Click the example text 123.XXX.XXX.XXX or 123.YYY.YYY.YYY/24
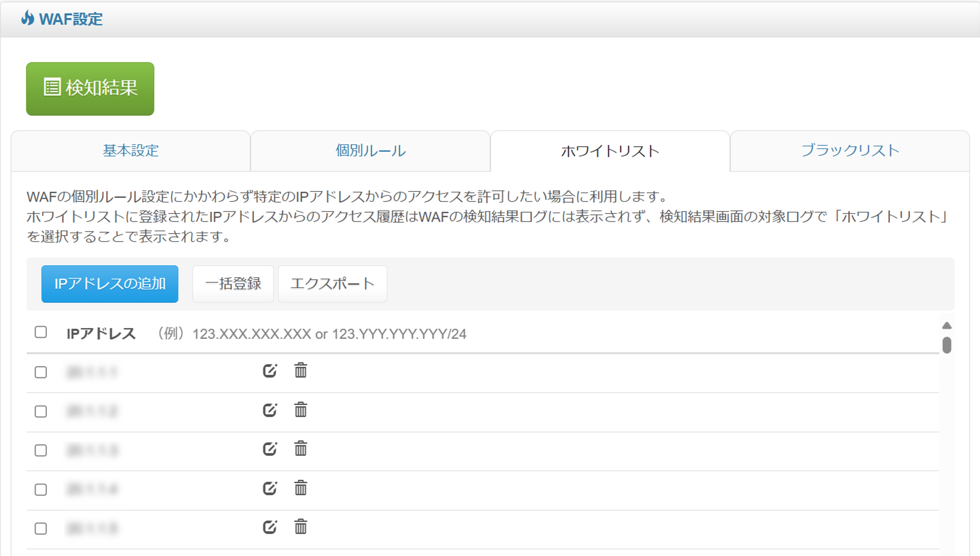Image resolution: width=980 pixels, height=556 pixels. (x=329, y=334)
